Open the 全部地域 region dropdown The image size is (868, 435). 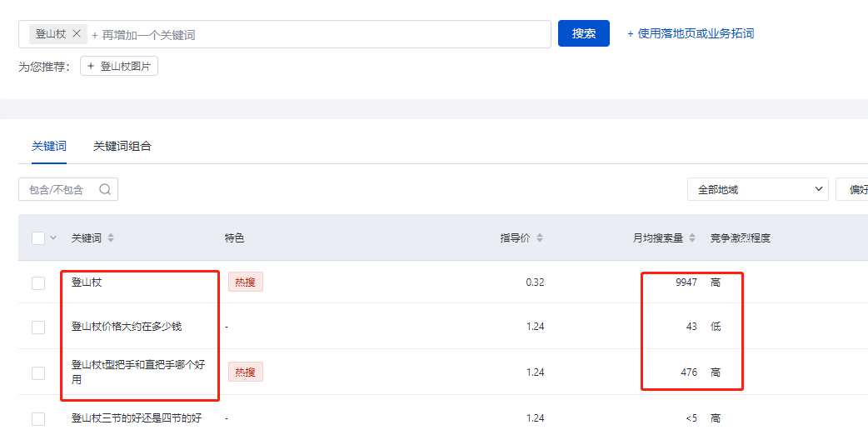pyautogui.click(x=757, y=189)
